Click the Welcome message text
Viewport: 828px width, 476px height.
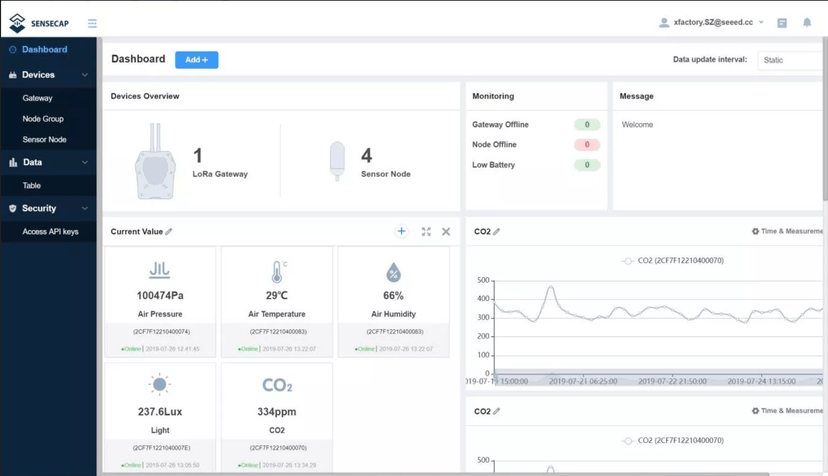click(637, 125)
